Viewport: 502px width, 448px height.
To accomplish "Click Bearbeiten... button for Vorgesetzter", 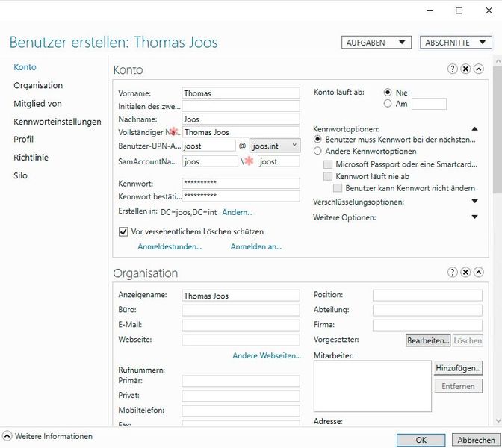I will pos(428,340).
